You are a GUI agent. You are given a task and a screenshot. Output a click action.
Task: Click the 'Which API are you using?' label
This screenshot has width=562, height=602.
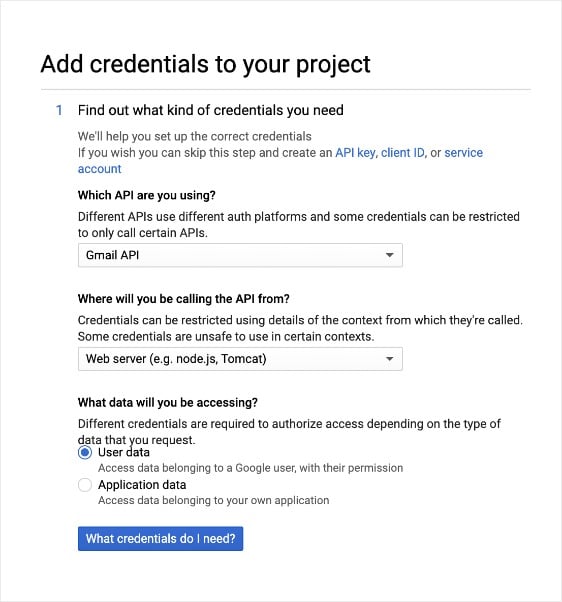147,195
